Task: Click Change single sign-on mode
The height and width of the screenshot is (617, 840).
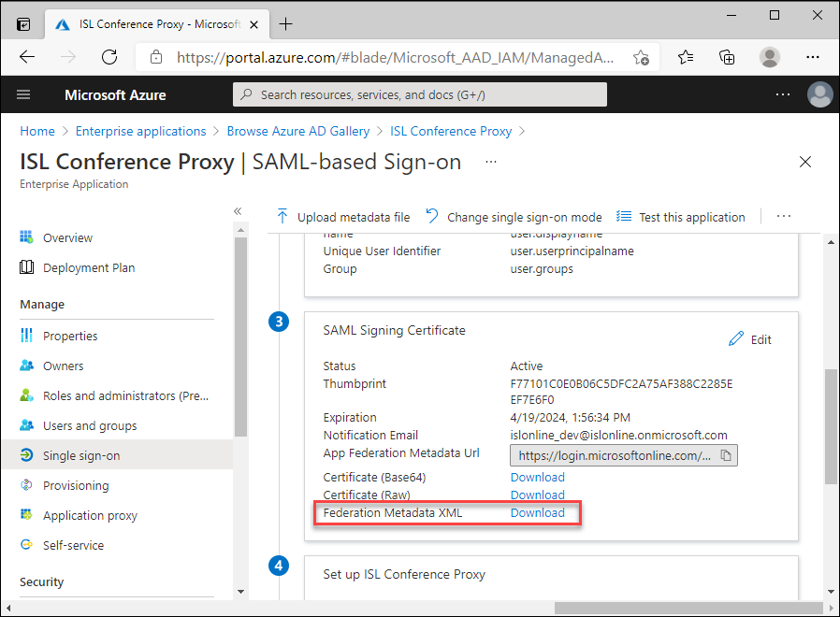Action: (x=513, y=216)
